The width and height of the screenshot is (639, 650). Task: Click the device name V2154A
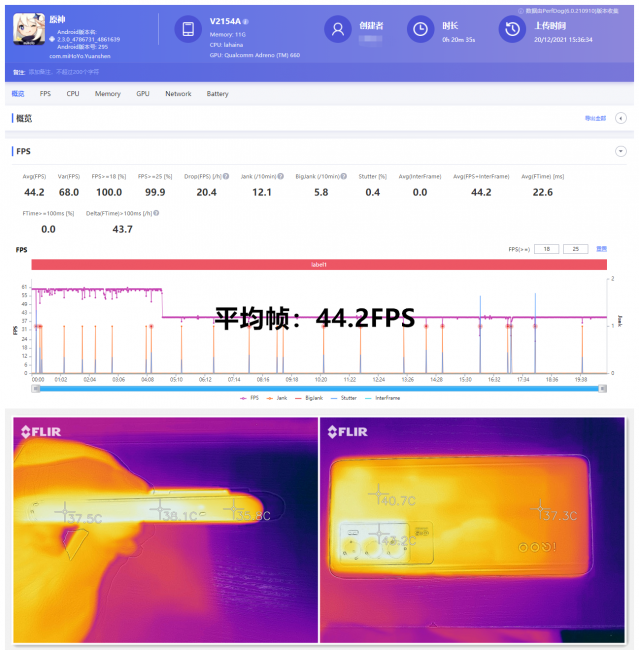pyautogui.click(x=225, y=21)
